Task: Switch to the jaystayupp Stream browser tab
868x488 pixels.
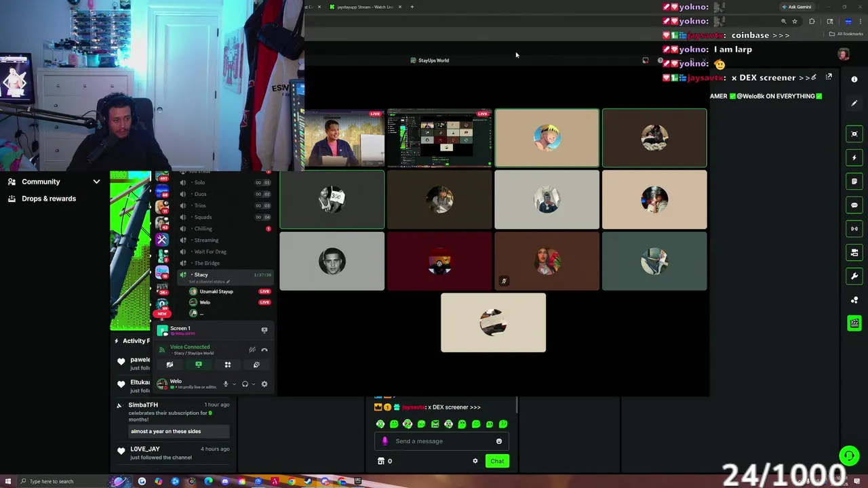Action: tap(366, 7)
